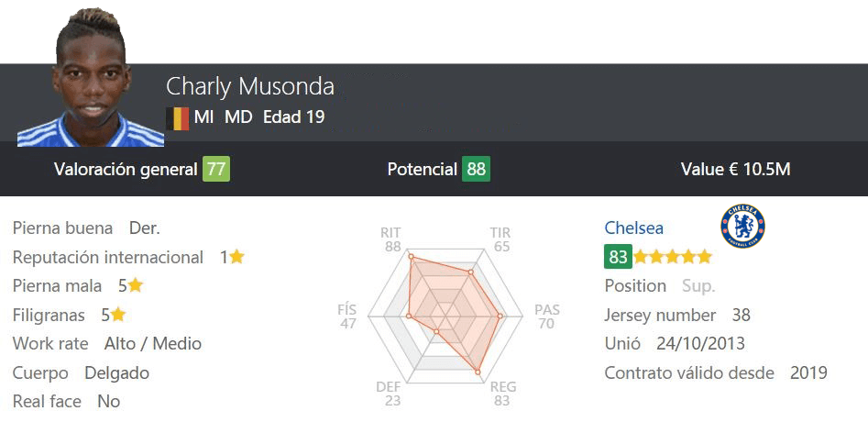
Task: Click the Chelsea club crest icon
Action: (742, 226)
